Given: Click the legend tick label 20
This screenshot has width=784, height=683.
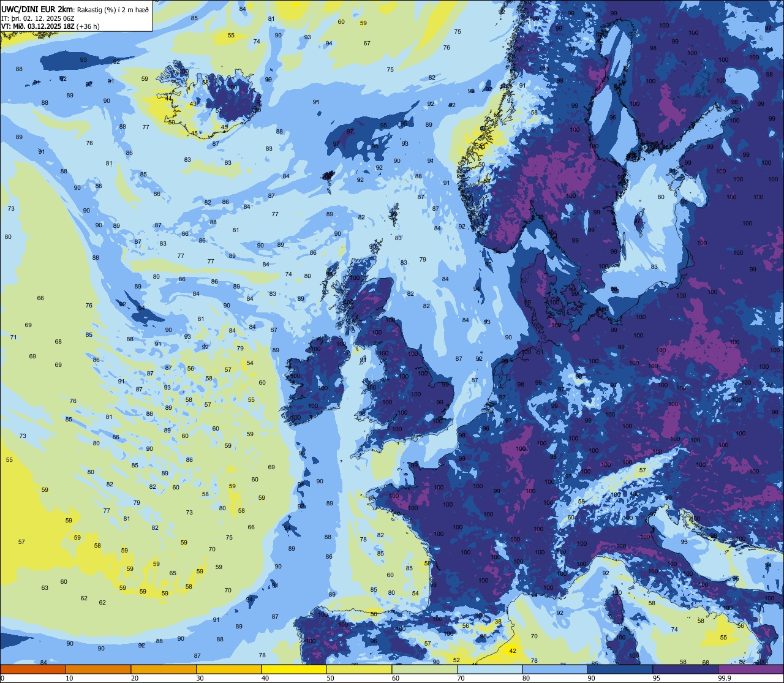Looking at the screenshot, I should 135,678.
